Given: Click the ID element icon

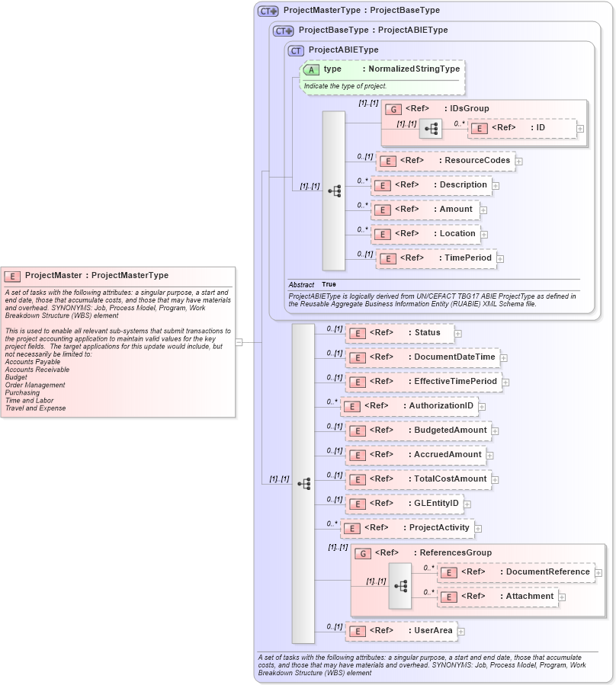Looking at the screenshot, I should 480,128.
